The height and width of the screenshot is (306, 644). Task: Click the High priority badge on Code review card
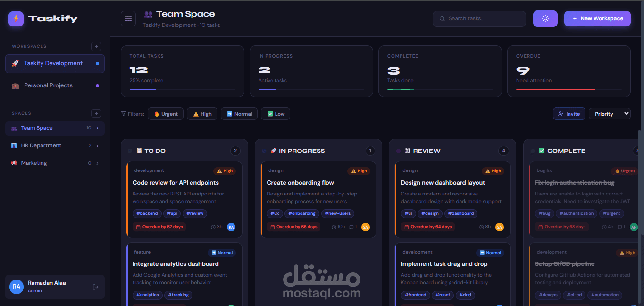pyautogui.click(x=225, y=171)
